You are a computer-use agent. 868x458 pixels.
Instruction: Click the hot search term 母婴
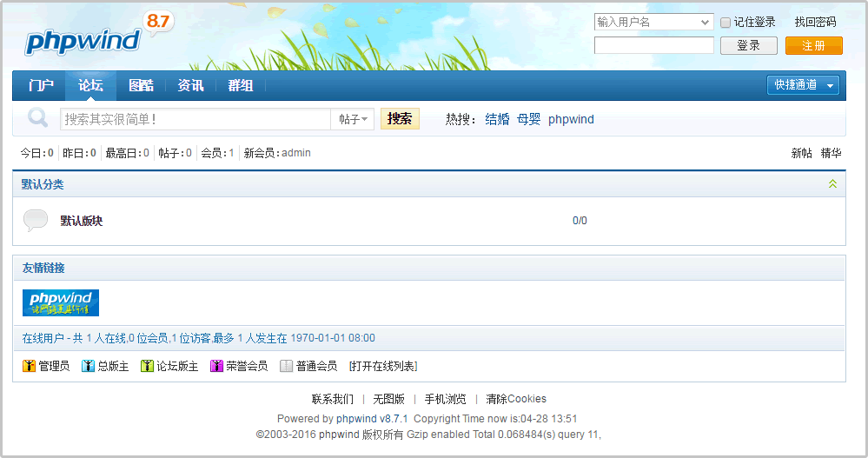[x=528, y=119]
